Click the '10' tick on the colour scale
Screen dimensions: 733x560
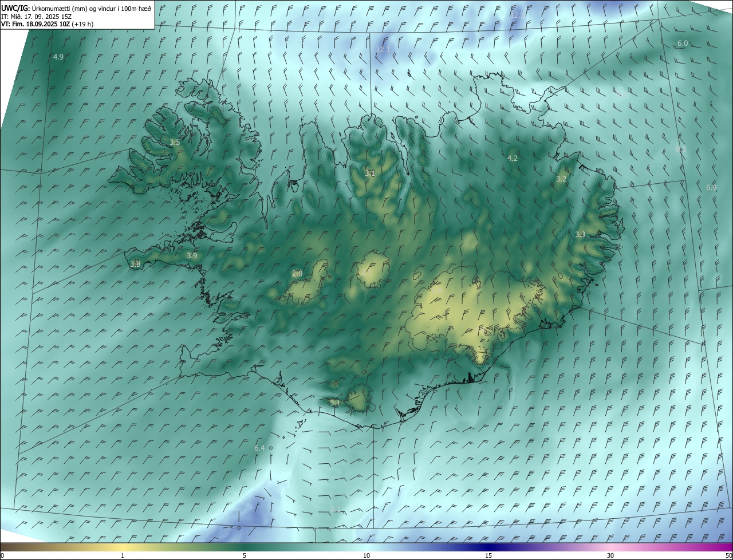[x=366, y=555]
